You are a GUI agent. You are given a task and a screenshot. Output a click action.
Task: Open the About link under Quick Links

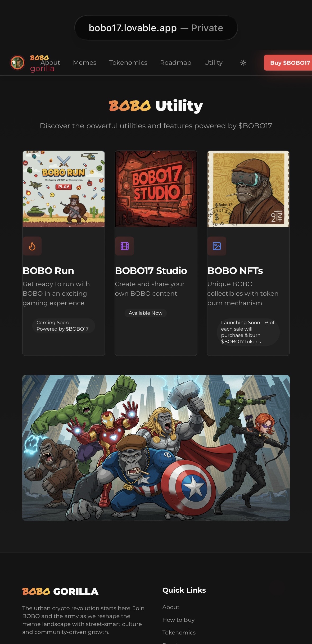pyautogui.click(x=171, y=607)
